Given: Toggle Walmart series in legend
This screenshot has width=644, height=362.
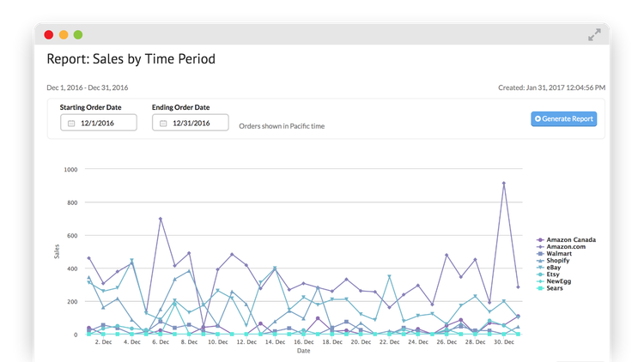Looking at the screenshot, I should (554, 254).
